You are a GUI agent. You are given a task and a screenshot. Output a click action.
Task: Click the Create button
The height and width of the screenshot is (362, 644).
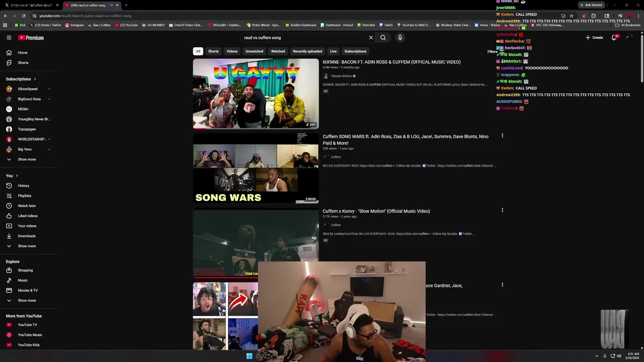[x=594, y=38]
